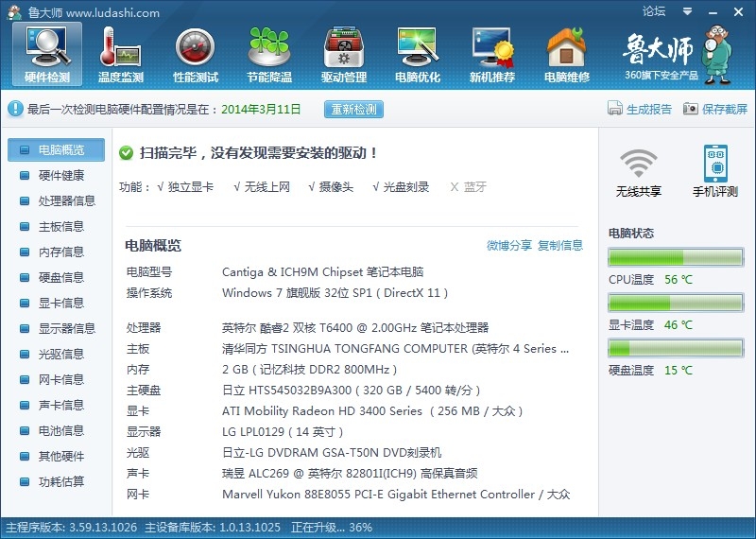Click the 重新检测 re-detect button
The width and height of the screenshot is (756, 539).
353,109
